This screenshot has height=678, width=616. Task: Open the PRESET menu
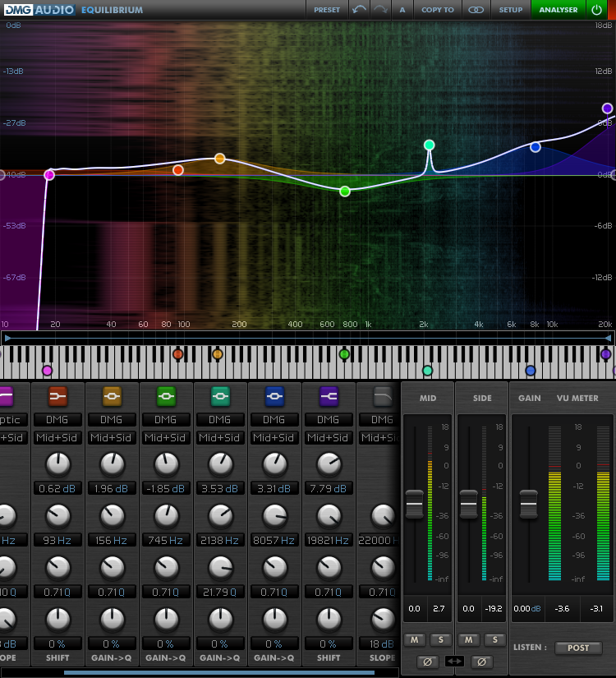coord(326,10)
